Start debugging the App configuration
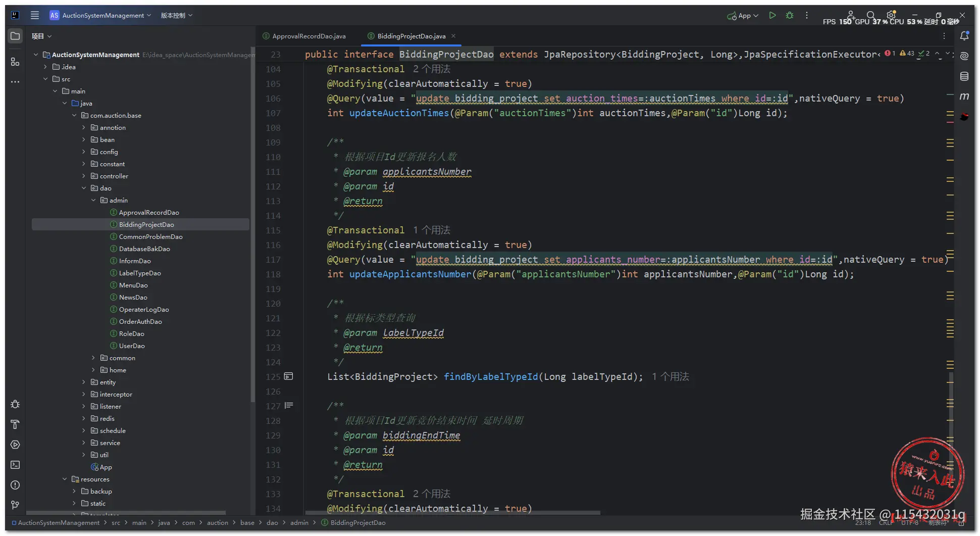 click(790, 15)
